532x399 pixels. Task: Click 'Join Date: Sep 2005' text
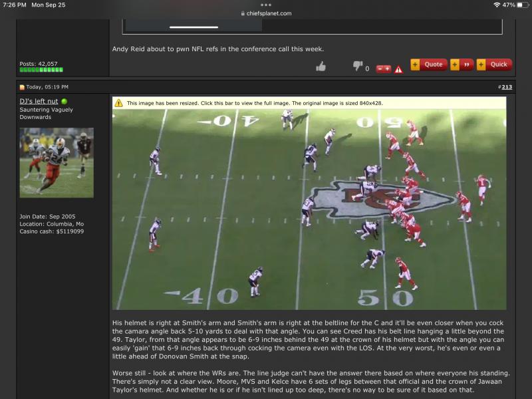tap(47, 217)
